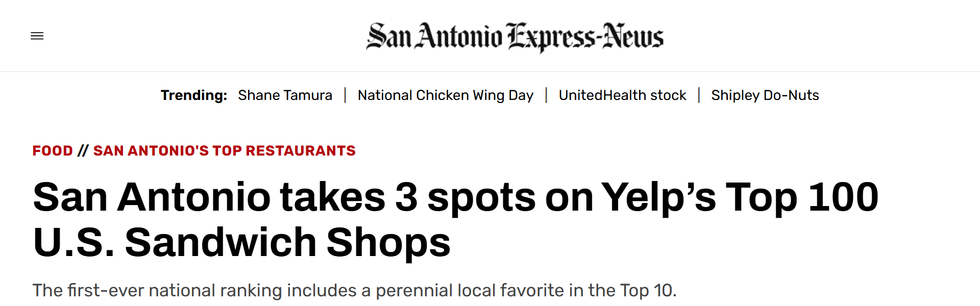Open the hamburger navigation menu
The height and width of the screenshot is (306, 980).
click(x=37, y=36)
